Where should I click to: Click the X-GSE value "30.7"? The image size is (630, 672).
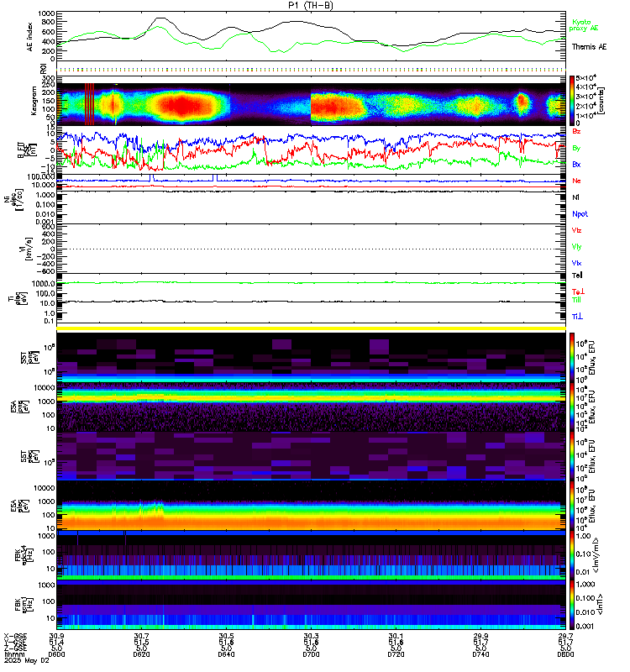141,636
